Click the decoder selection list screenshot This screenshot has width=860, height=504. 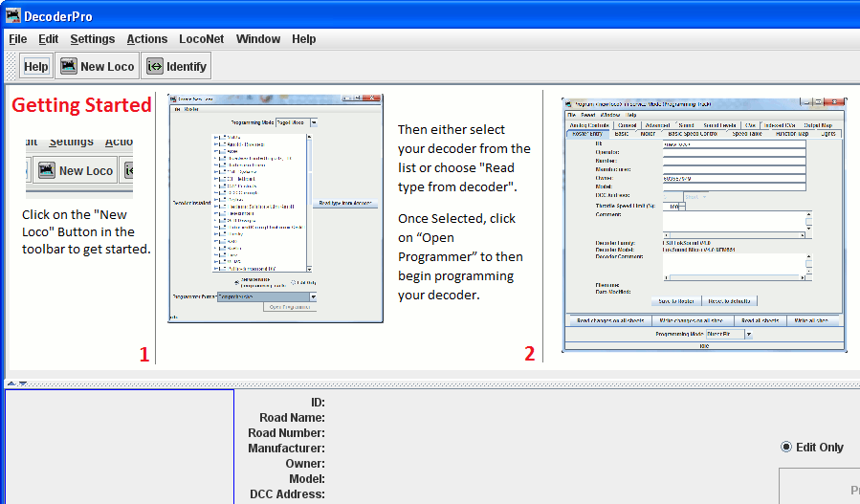[275, 208]
